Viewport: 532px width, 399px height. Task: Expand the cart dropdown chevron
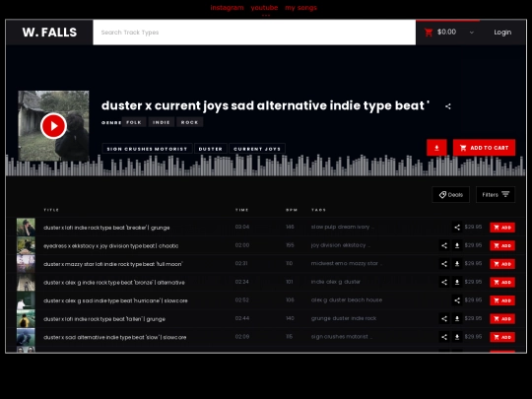[x=472, y=33]
